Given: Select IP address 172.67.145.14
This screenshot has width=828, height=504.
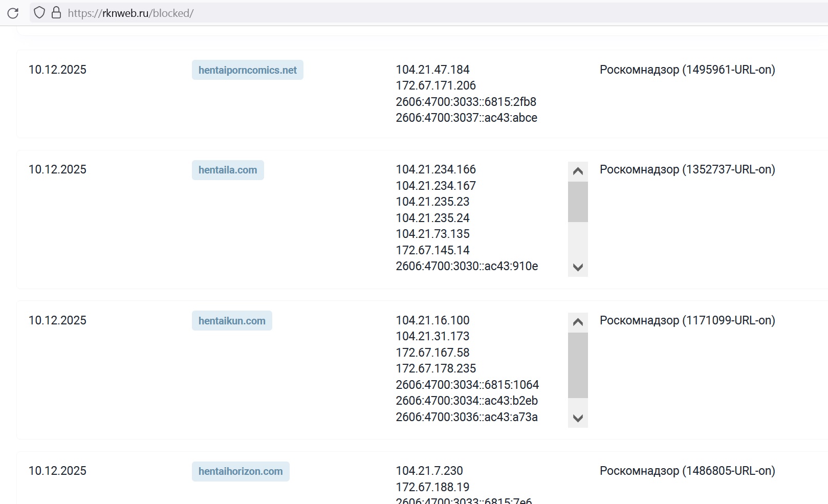Looking at the screenshot, I should click(x=432, y=250).
